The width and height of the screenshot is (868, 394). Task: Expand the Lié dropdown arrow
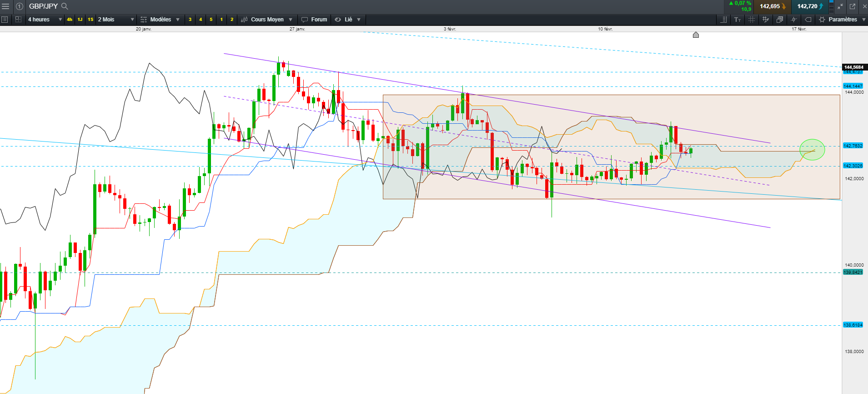pos(359,20)
